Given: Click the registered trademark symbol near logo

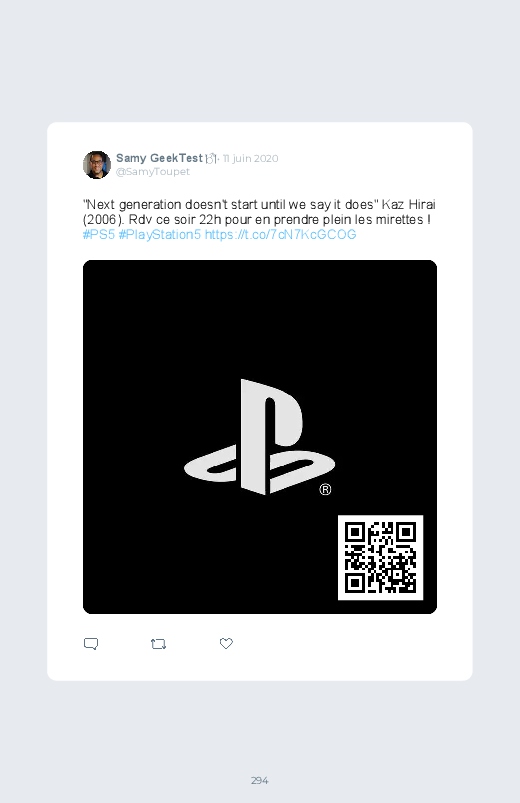Looking at the screenshot, I should [x=325, y=490].
